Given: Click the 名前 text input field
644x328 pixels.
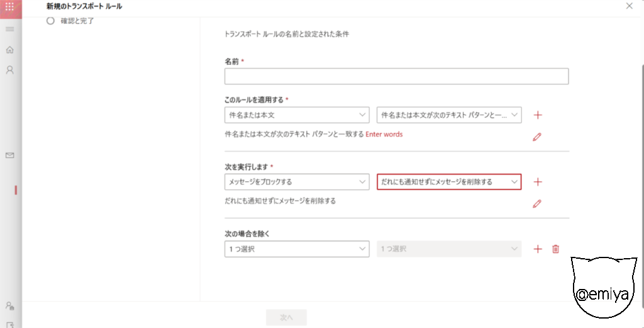Looking at the screenshot, I should [396, 76].
